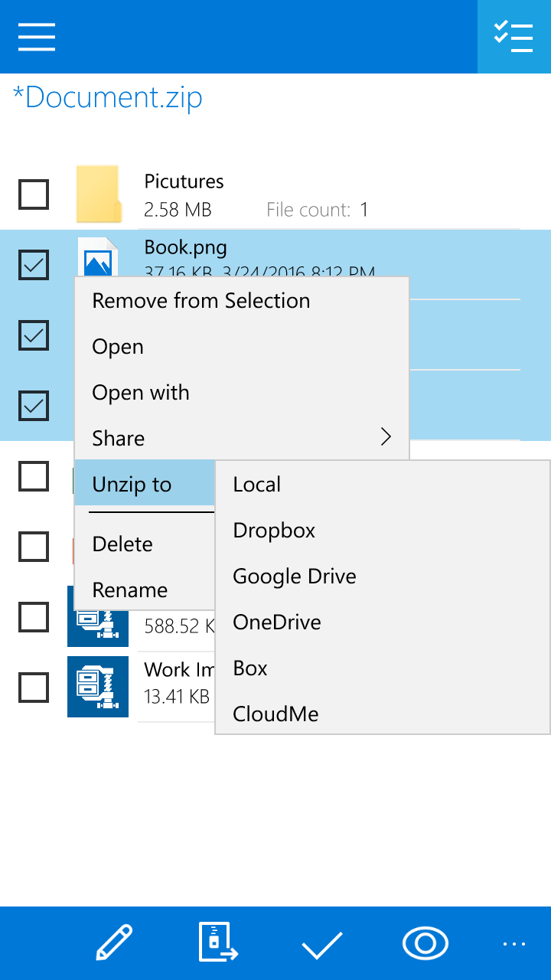Check the Work Im... zip file checkbox
This screenshot has height=980, width=551.
coord(34,687)
